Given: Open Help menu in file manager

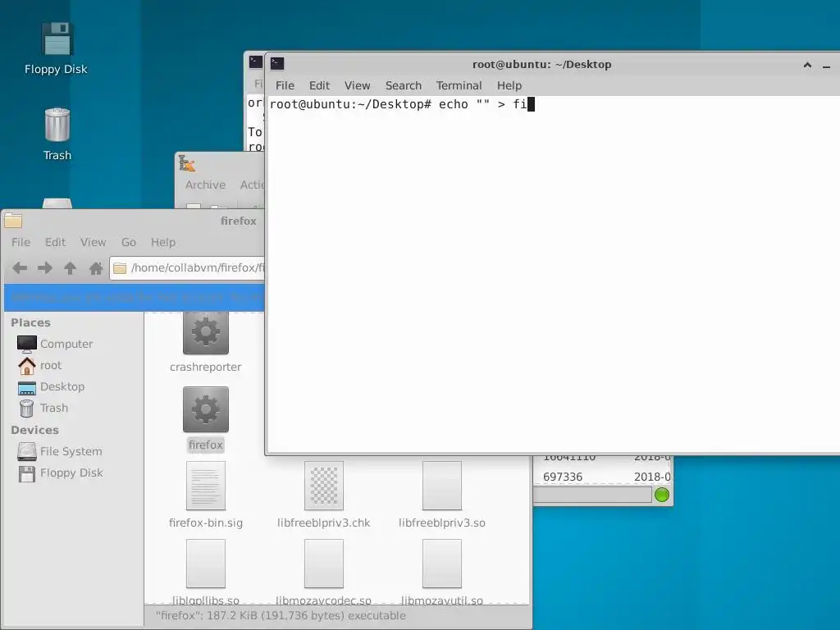Looking at the screenshot, I should (163, 242).
